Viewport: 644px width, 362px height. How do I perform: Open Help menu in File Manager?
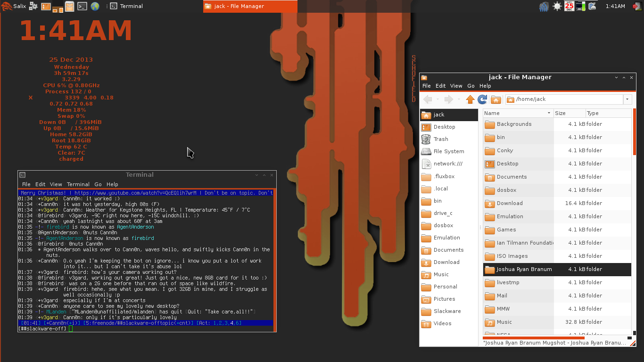tap(485, 86)
